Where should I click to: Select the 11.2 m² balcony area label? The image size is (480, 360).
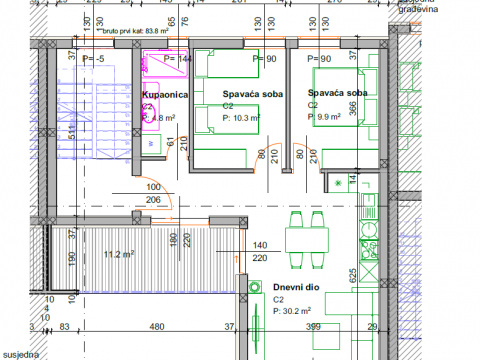119,254
